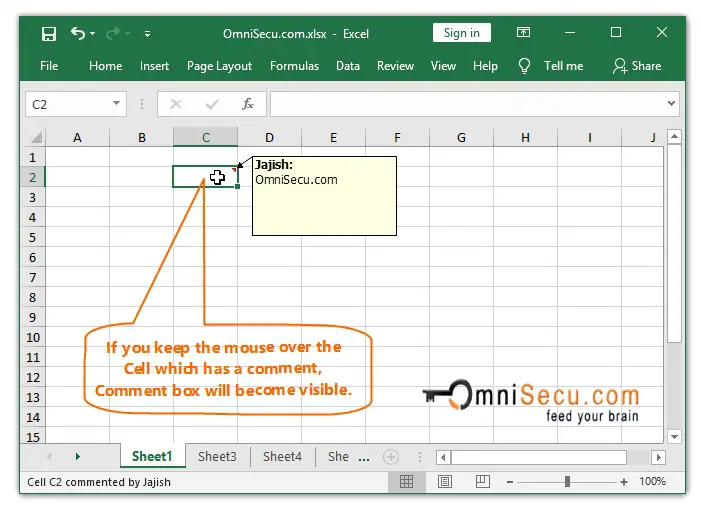Open the Help ribbon tab
The width and height of the screenshot is (701, 513).
click(485, 66)
